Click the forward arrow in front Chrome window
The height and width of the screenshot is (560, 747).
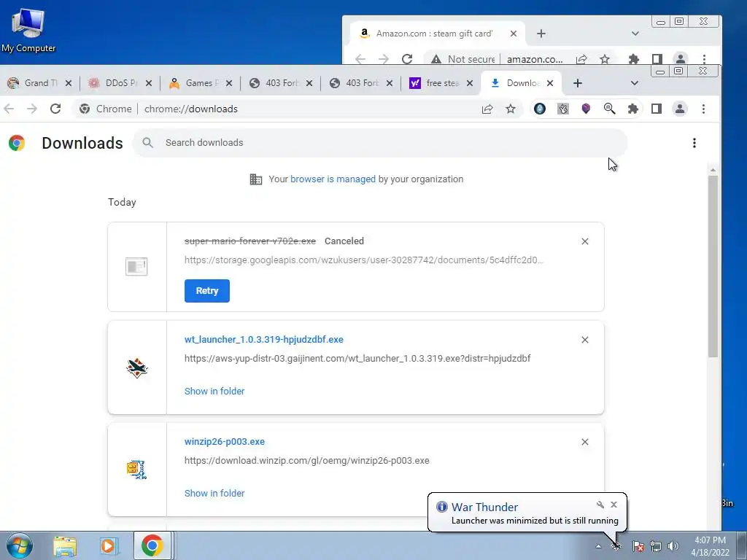[32, 109]
